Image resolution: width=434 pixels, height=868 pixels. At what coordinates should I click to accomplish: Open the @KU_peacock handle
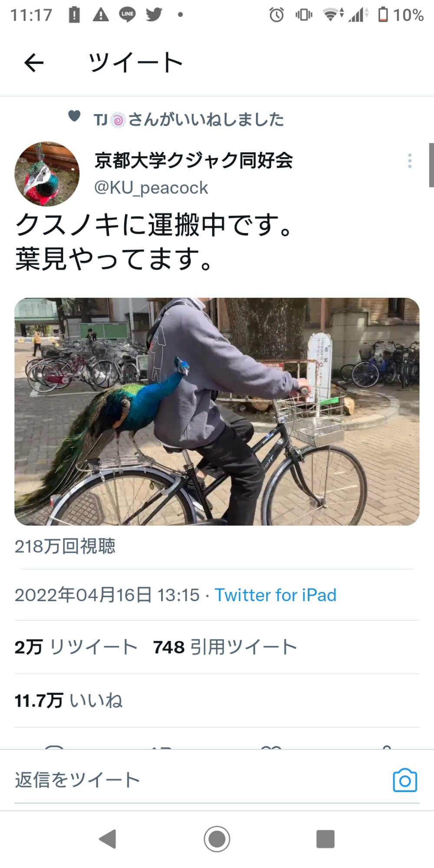tap(151, 188)
